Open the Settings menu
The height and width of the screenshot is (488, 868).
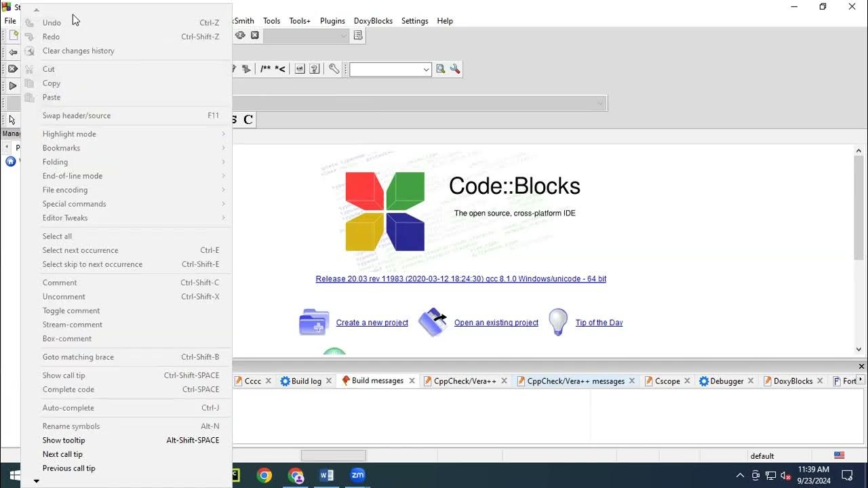tap(414, 21)
